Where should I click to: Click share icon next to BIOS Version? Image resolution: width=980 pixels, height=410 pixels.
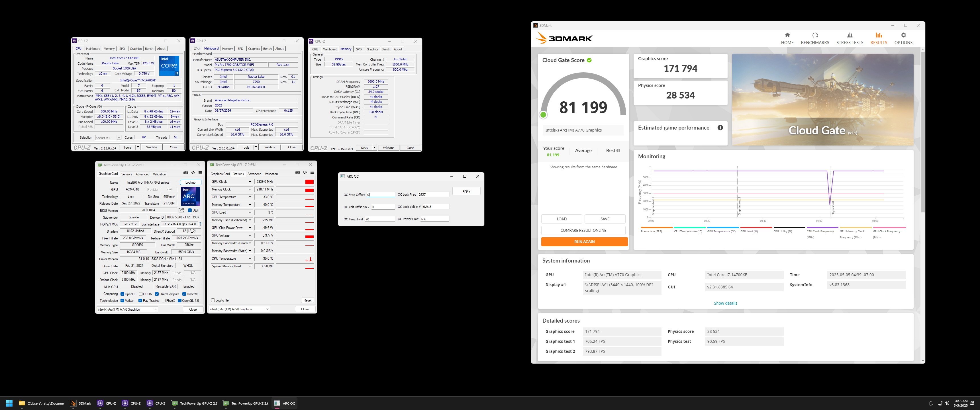pyautogui.click(x=181, y=210)
